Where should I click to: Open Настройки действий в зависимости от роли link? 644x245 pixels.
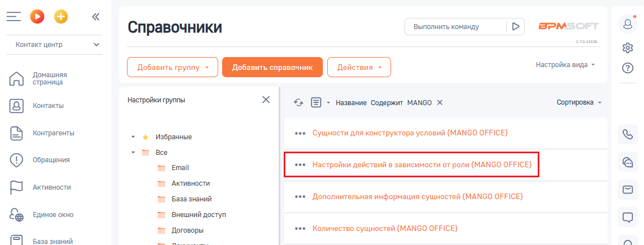click(422, 164)
